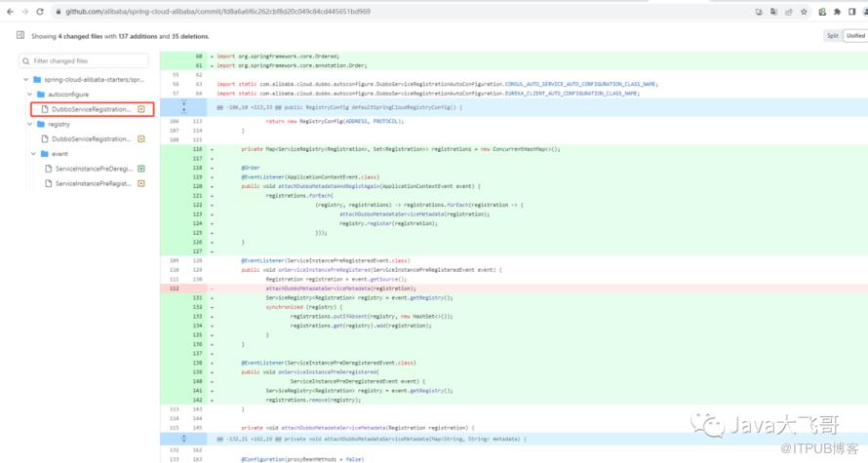Collapse the event folder in file tree
Viewport: 868px width, 463px height.
click(x=32, y=154)
